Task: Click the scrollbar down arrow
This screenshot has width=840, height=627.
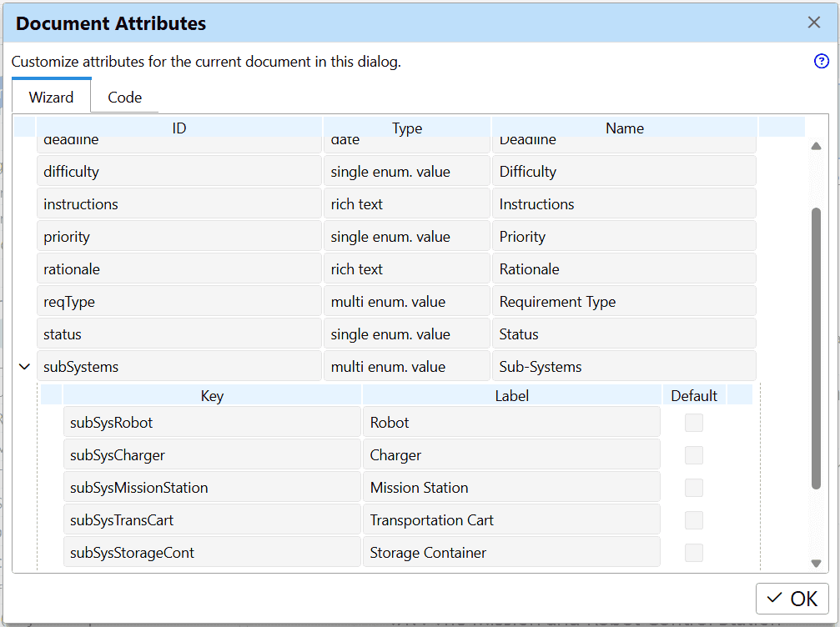Action: [816, 562]
